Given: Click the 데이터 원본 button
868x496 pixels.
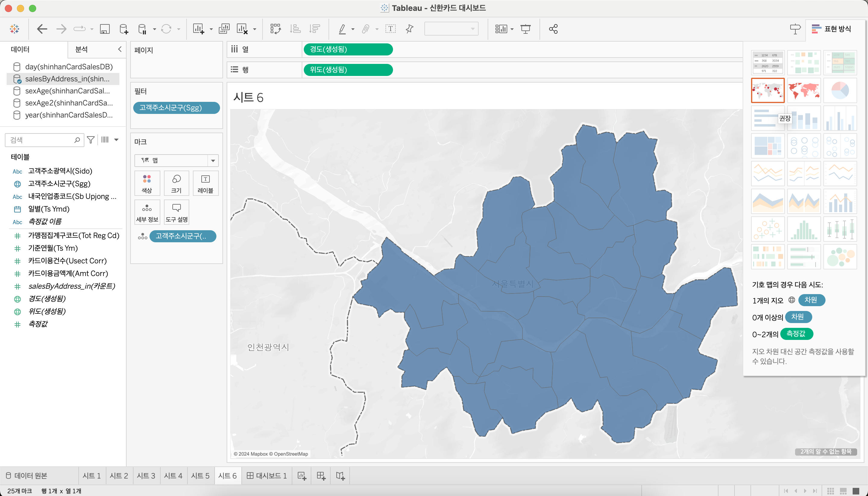Looking at the screenshot, I should [x=27, y=476].
